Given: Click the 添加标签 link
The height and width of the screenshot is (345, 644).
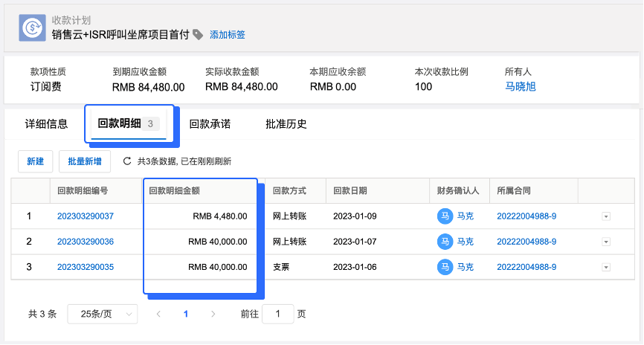Looking at the screenshot, I should pos(228,35).
